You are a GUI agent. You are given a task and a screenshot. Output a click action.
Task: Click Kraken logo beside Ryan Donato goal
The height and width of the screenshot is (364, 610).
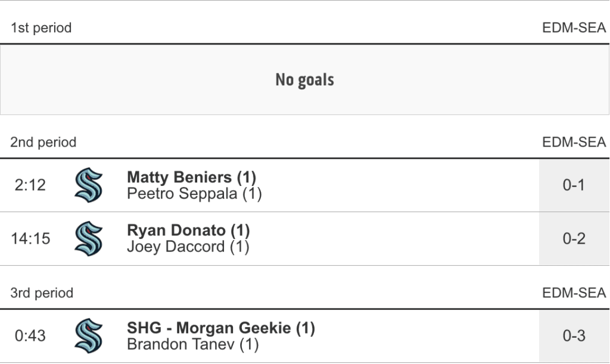pos(89,239)
